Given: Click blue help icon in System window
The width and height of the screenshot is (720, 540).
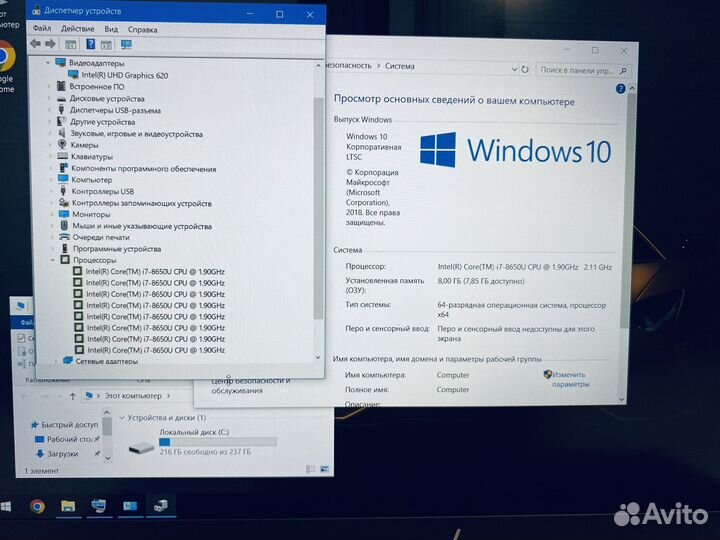Looking at the screenshot, I should click(x=620, y=89).
